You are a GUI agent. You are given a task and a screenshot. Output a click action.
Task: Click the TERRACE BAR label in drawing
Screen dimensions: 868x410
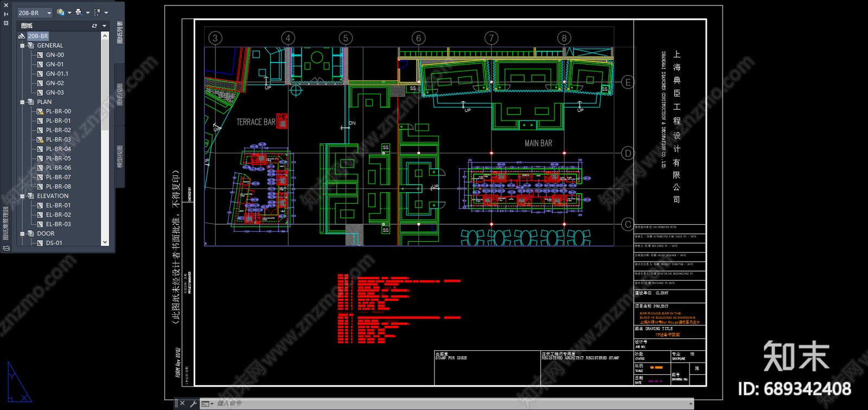tap(256, 122)
